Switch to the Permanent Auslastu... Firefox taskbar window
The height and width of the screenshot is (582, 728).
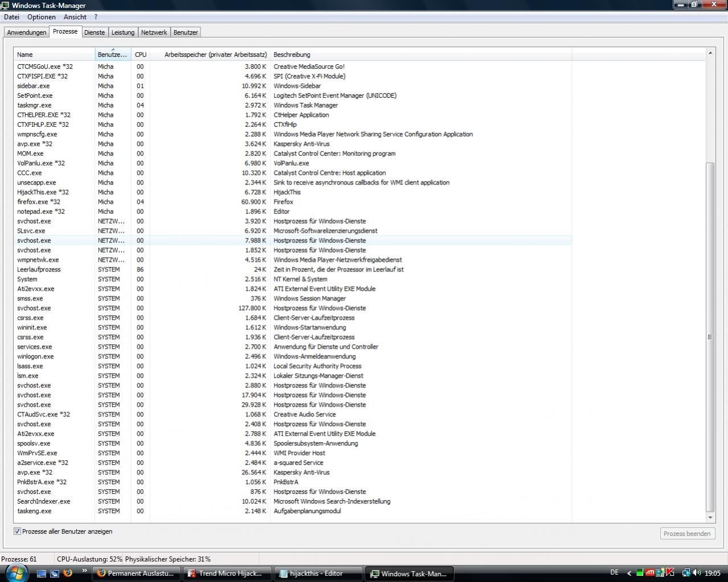click(x=137, y=573)
